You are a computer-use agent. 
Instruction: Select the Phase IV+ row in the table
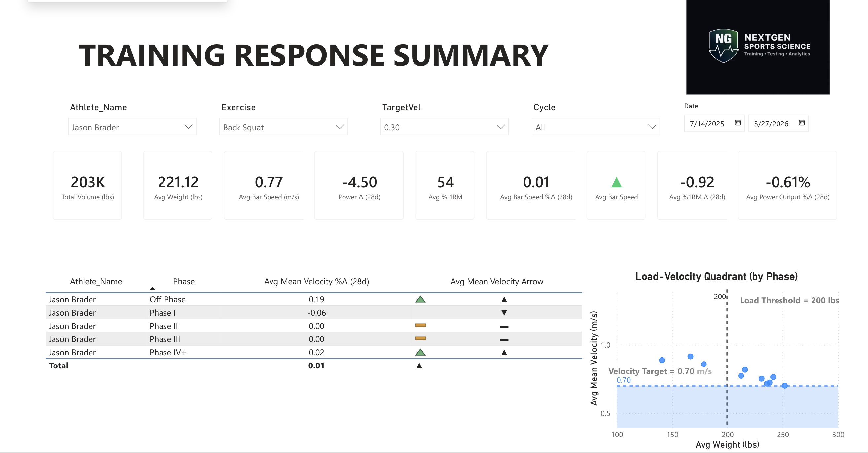click(167, 352)
